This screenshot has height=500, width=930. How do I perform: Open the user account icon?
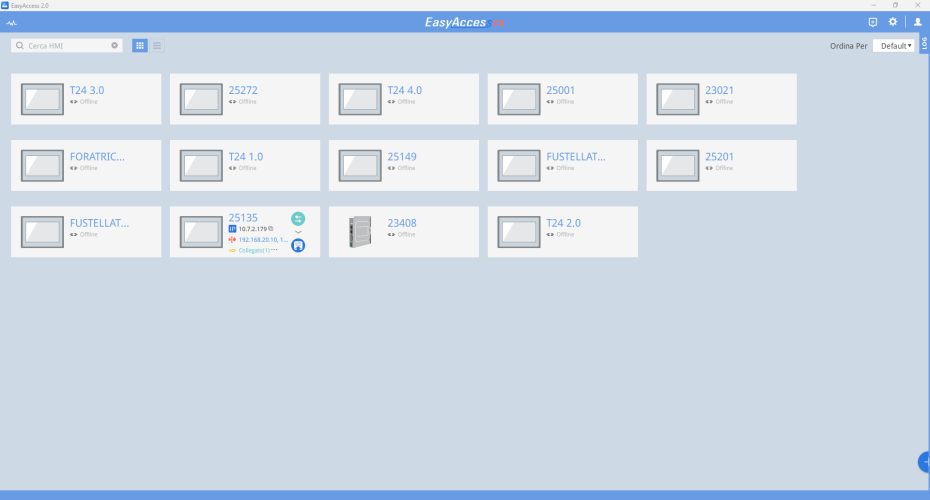[x=918, y=22]
